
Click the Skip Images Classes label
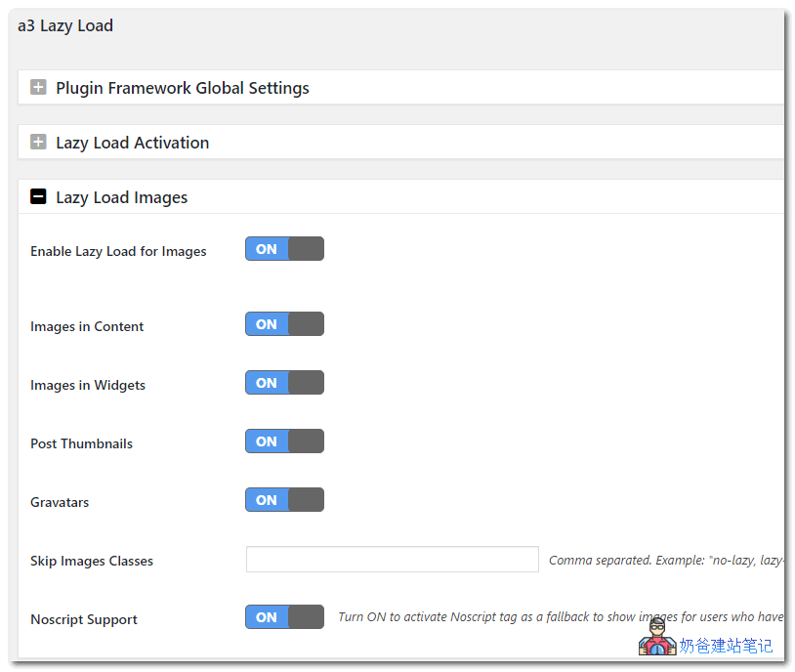click(x=92, y=562)
